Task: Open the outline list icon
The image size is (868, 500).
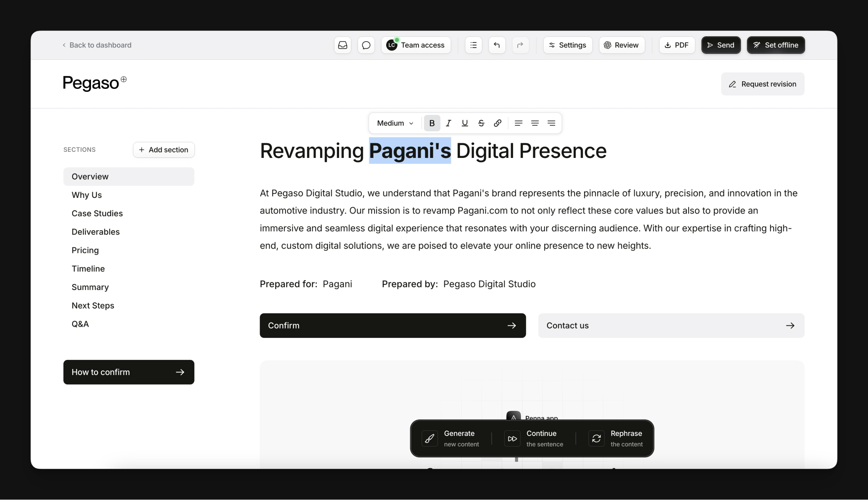Action: [x=473, y=45]
